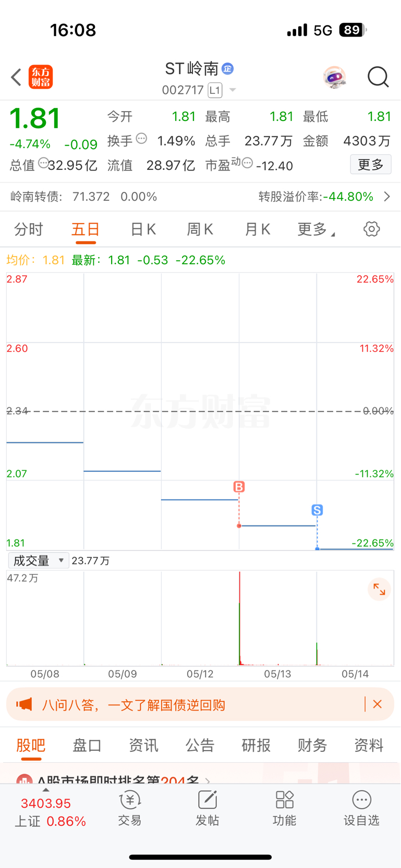
Task: Select the 盘口 tab
Action: (87, 745)
